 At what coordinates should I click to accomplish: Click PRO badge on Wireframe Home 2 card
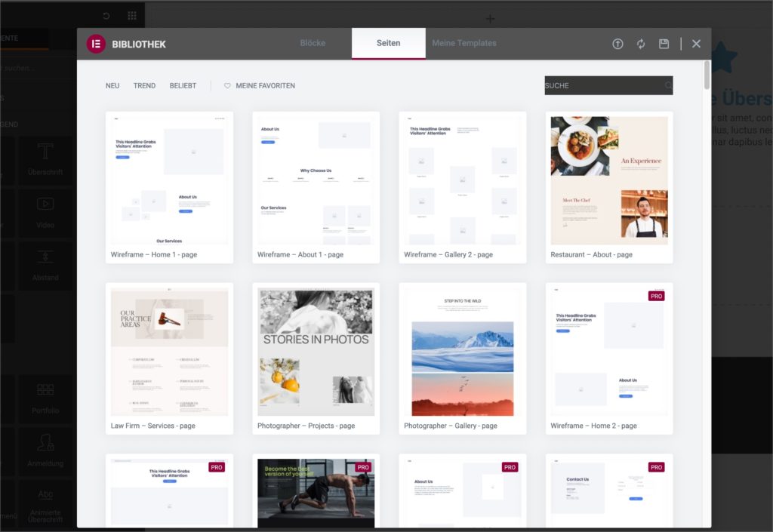tap(656, 296)
